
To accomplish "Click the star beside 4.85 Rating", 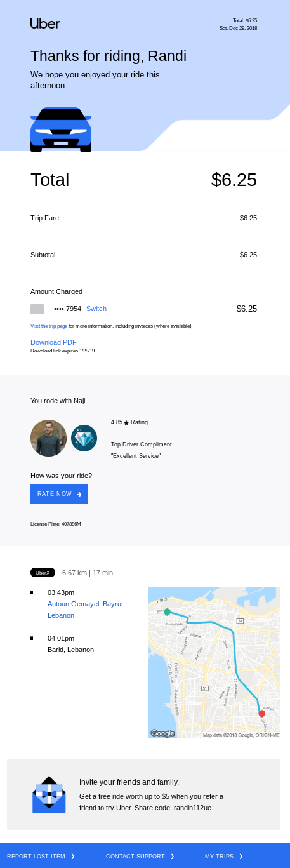I will coord(126,422).
